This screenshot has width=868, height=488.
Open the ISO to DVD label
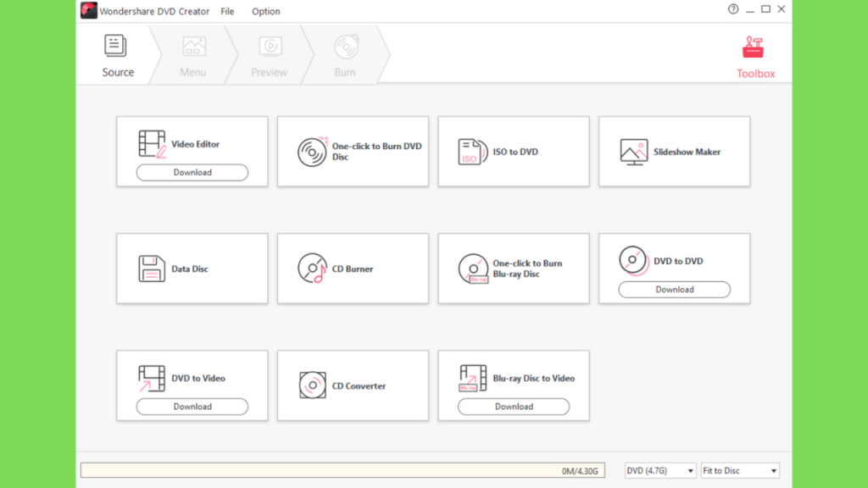tap(515, 152)
